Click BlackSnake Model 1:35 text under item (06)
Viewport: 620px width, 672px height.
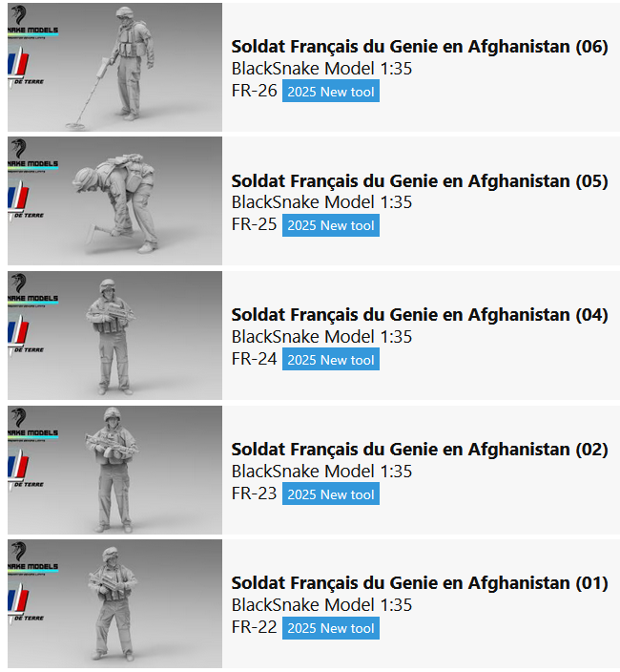(x=321, y=69)
